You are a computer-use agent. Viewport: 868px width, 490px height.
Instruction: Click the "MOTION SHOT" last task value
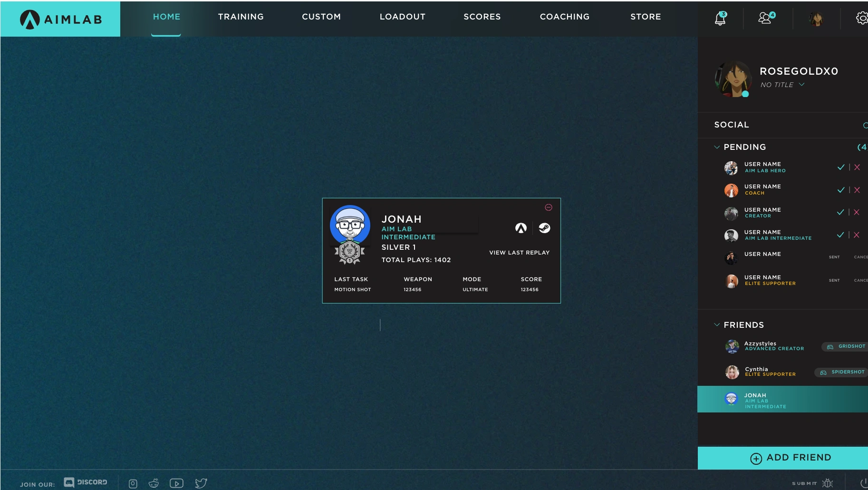(x=353, y=290)
